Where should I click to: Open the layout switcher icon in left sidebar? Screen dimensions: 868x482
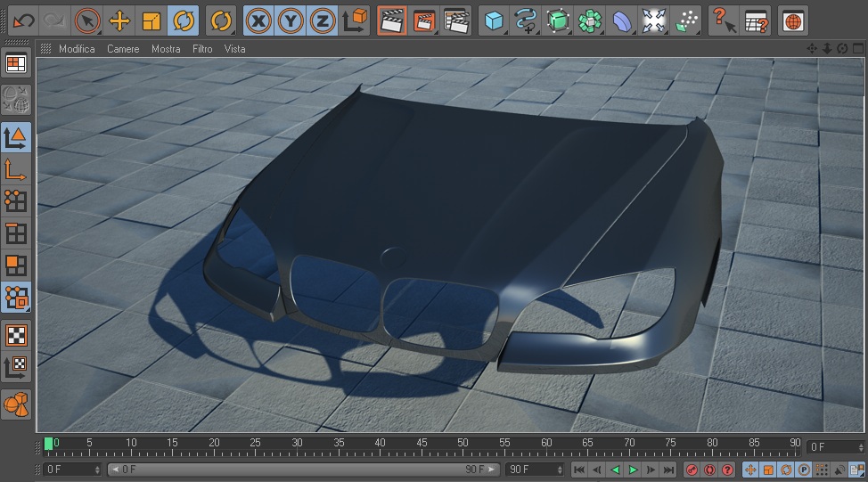pos(16,64)
